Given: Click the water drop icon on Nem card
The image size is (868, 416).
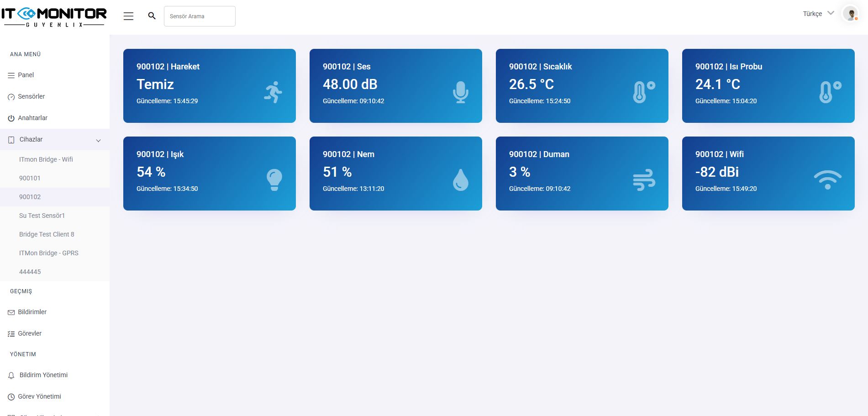Looking at the screenshot, I should 460,180.
